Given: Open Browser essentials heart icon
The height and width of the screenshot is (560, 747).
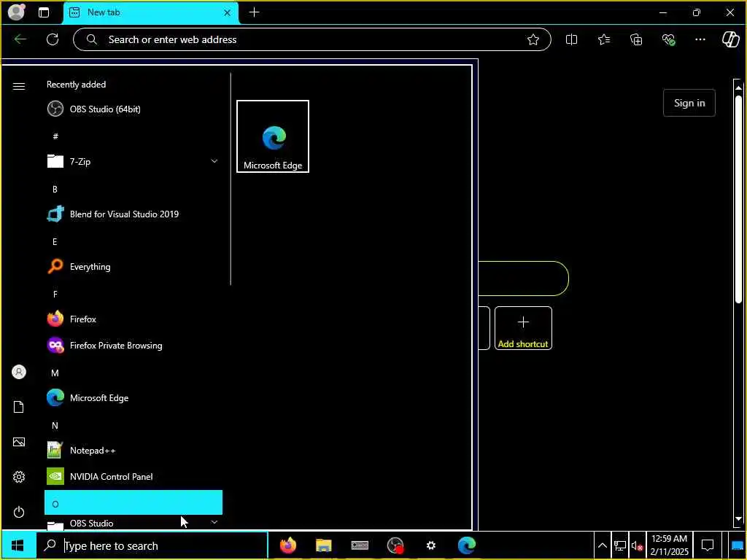Looking at the screenshot, I should tap(668, 39).
